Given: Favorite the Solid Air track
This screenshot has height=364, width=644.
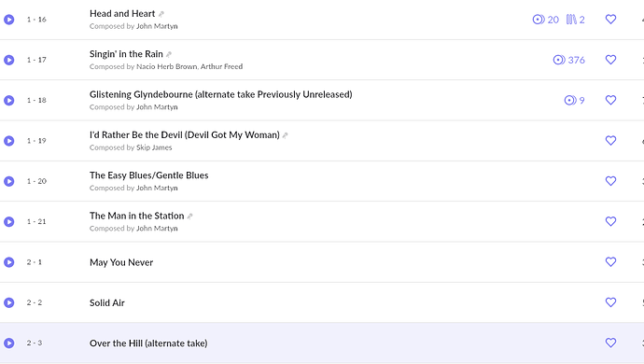Looking at the screenshot, I should click(610, 302).
